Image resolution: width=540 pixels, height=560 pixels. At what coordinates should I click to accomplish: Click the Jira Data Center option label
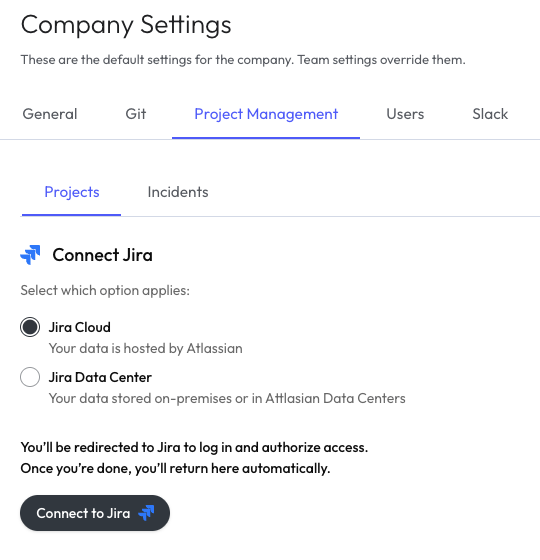point(100,377)
